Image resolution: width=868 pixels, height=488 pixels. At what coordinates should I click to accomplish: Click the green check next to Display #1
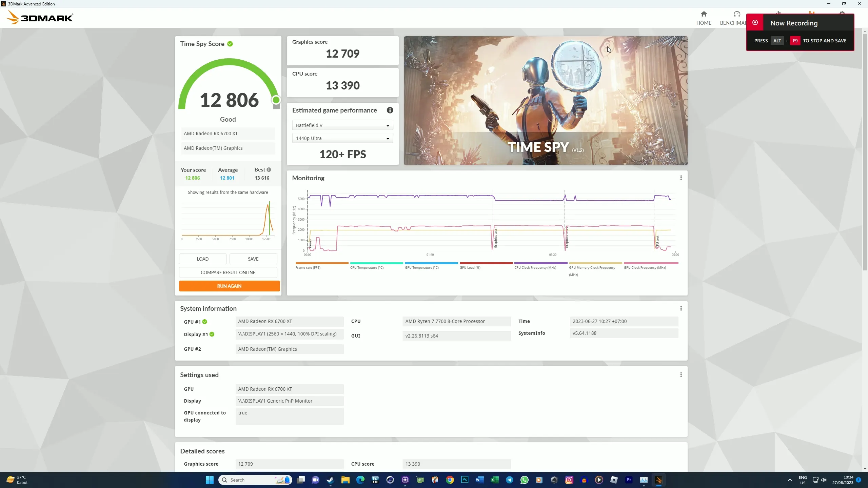click(212, 334)
